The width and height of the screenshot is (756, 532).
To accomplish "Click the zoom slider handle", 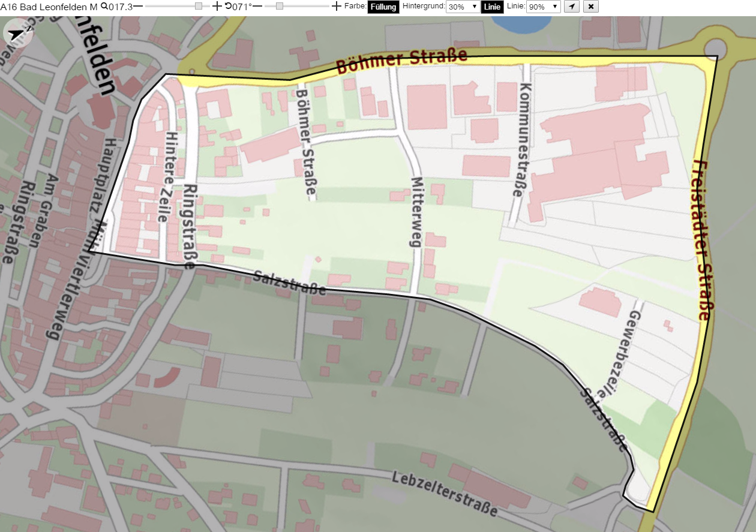I will [x=199, y=7].
